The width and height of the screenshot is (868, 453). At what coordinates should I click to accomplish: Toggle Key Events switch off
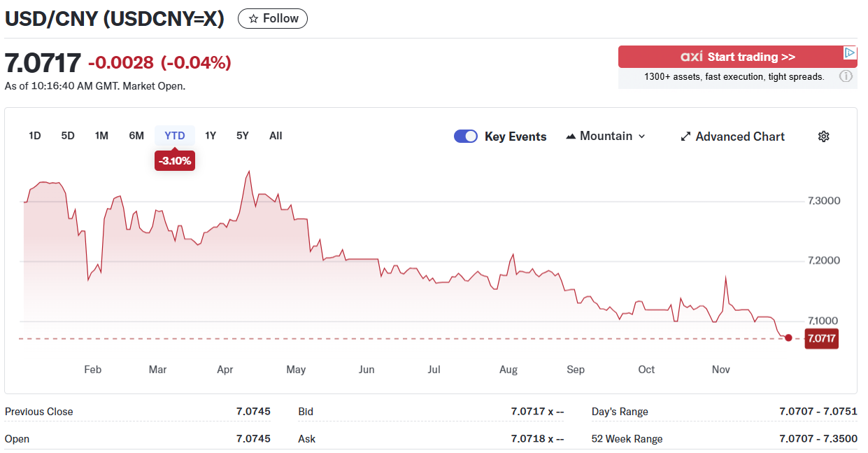(466, 137)
